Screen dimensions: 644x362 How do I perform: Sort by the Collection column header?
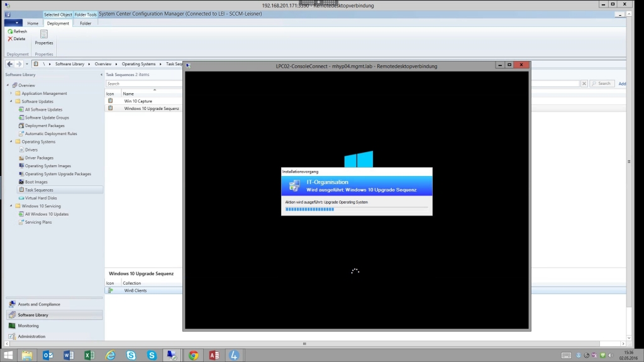(132, 283)
